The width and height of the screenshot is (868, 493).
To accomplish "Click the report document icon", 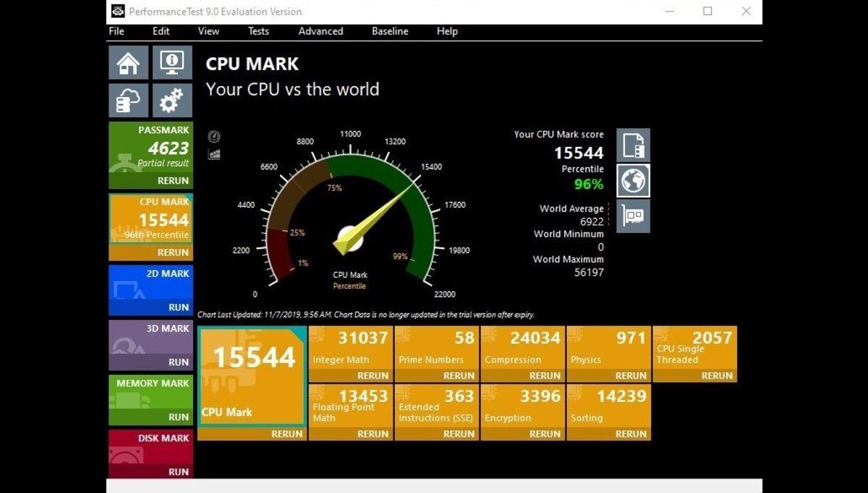I will 633,145.
